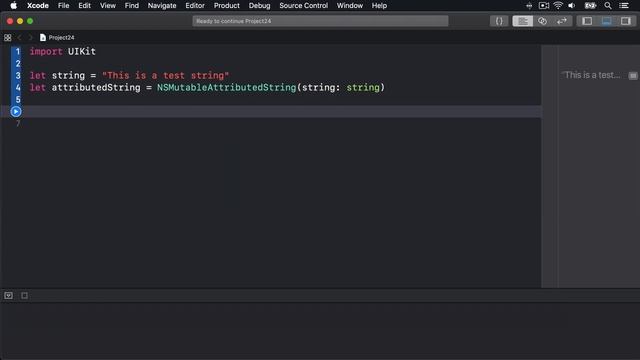Go forward in editor history
This screenshot has height=360, width=640.
[30, 38]
